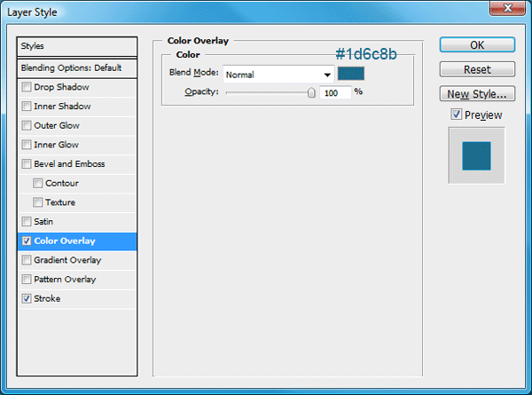Uncheck the Stroke checkbox
Image resolution: width=532 pixels, height=395 pixels.
26,299
